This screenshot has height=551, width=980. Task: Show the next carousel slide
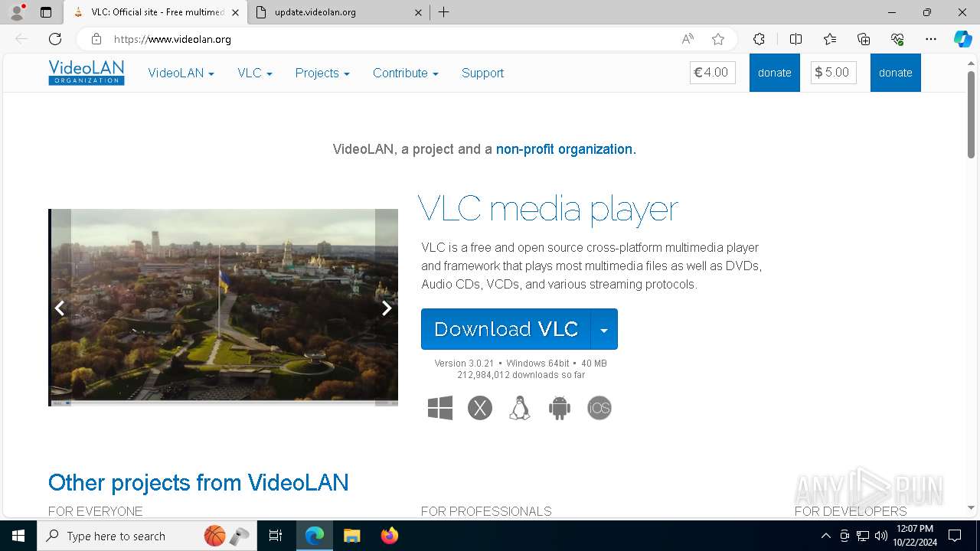point(387,308)
